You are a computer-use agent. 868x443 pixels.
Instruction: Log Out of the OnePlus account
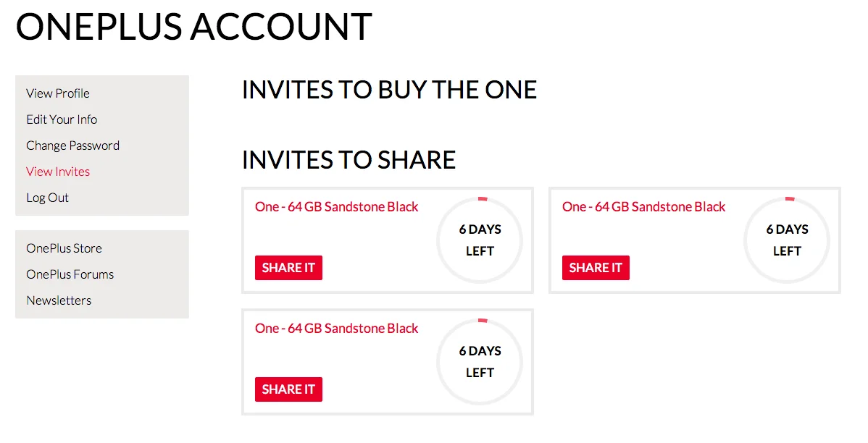point(48,198)
